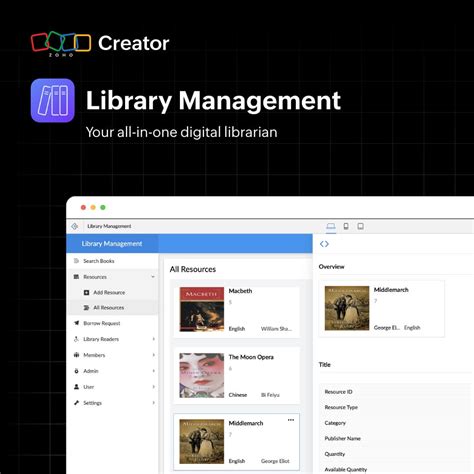474x474 pixels.
Task: Click the Zoho Creator icon beside Library Management title
Action: 75,226
